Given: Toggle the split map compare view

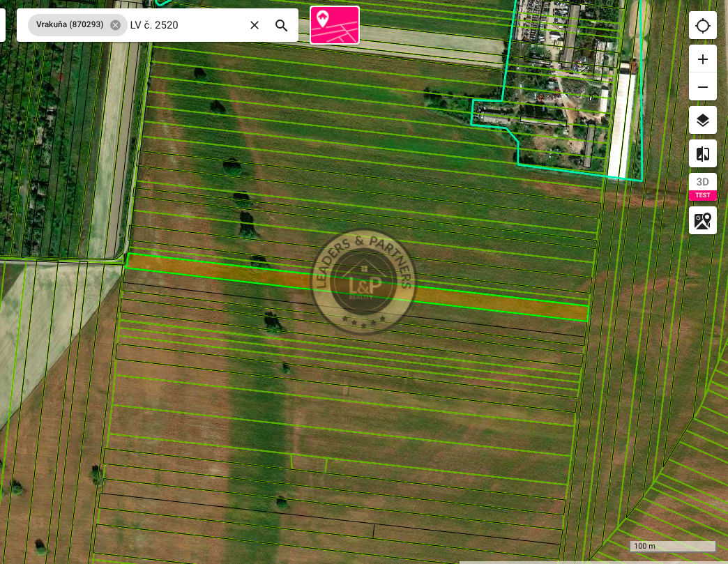Looking at the screenshot, I should pyautogui.click(x=702, y=153).
